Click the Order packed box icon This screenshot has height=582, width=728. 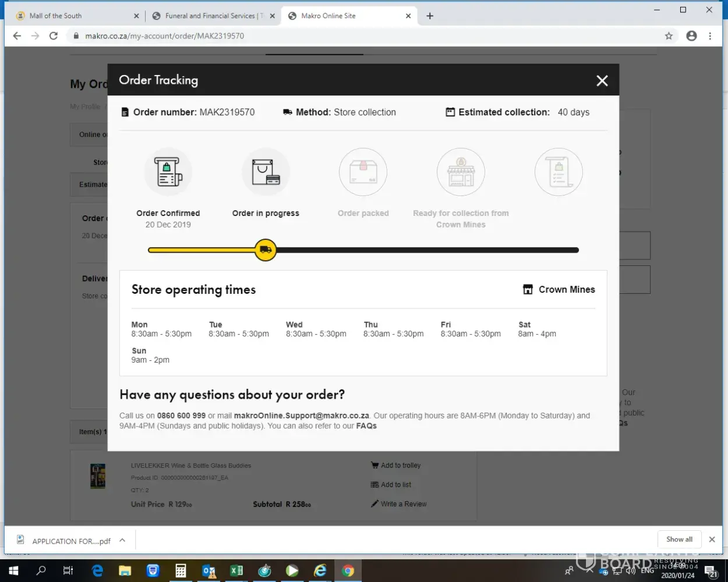[363, 172]
